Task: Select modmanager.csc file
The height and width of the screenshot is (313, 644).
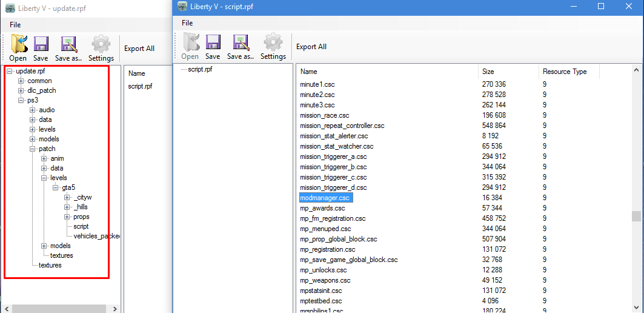Action: 326,198
